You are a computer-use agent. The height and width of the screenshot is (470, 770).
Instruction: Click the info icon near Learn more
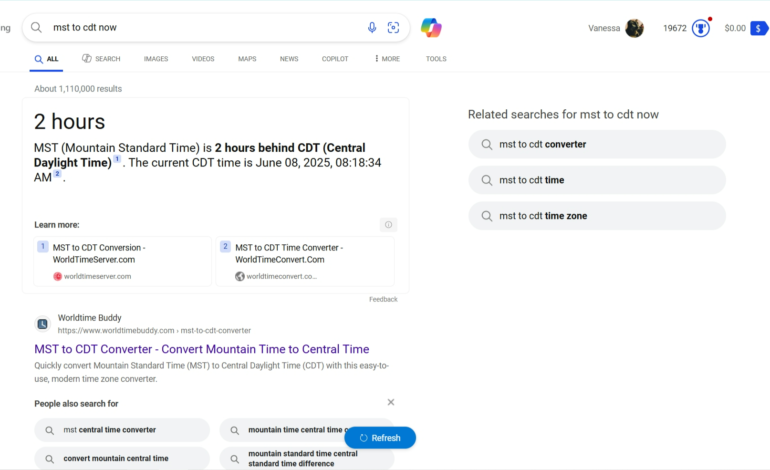pyautogui.click(x=389, y=225)
